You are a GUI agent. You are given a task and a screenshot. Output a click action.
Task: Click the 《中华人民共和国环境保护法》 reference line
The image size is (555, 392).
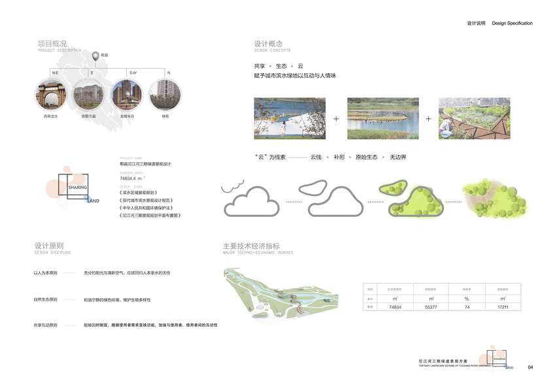pyautogui.click(x=146, y=208)
